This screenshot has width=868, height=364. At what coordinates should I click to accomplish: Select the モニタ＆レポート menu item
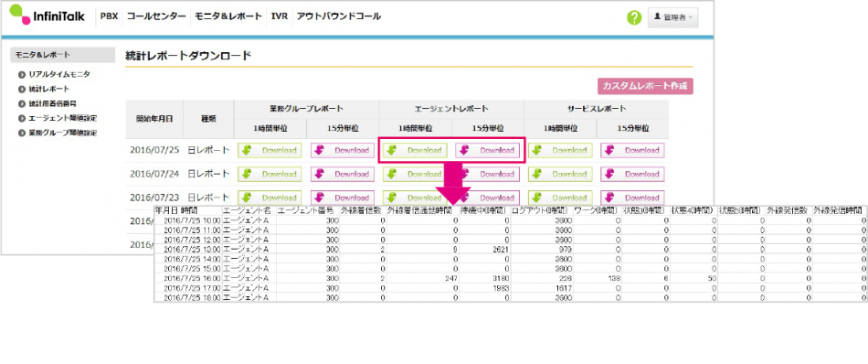228,16
